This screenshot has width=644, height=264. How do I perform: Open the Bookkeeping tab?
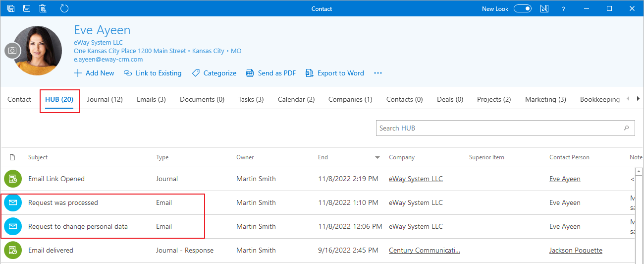point(600,99)
